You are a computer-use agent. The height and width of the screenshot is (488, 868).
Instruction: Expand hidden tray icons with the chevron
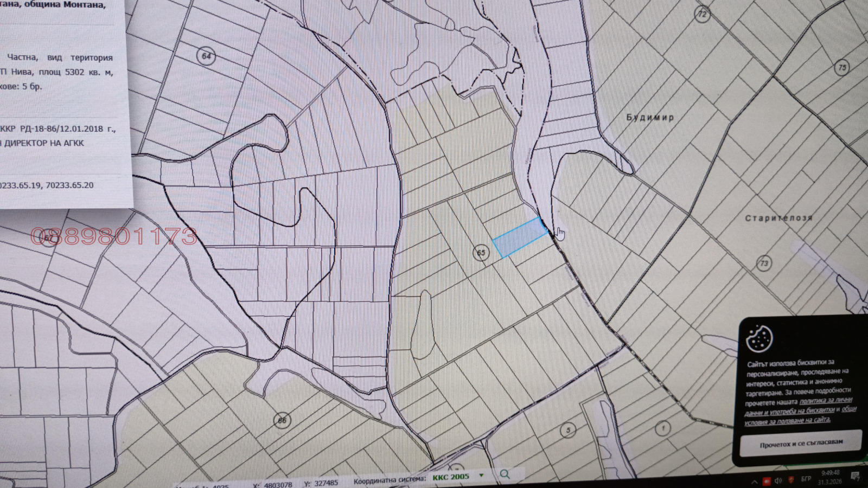pyautogui.click(x=754, y=481)
